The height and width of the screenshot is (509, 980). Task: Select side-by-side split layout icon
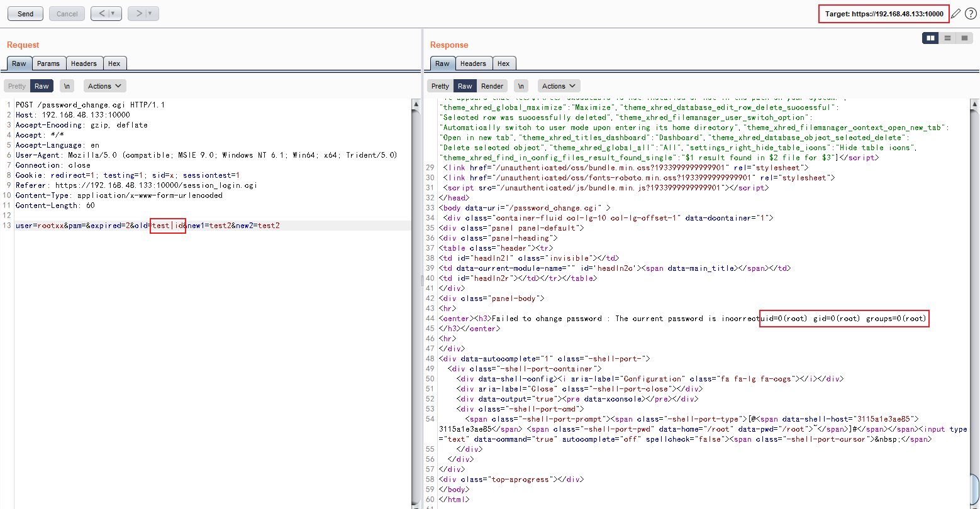(930, 38)
